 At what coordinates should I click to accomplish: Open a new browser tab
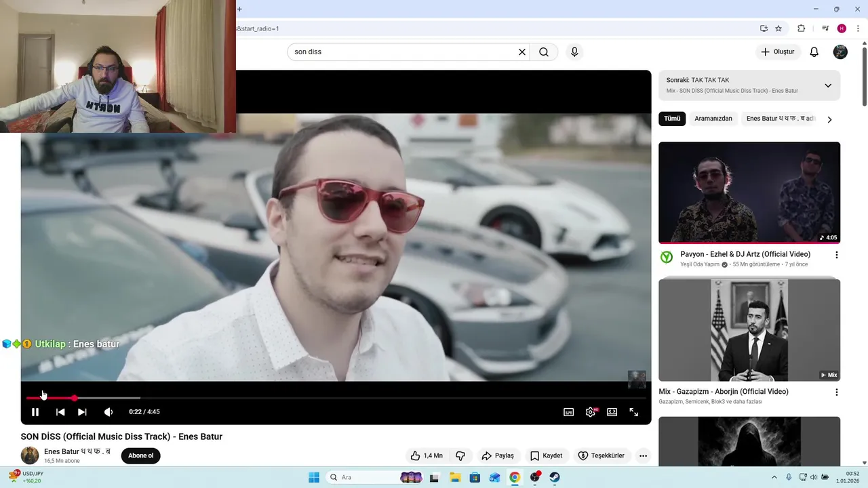tap(239, 9)
